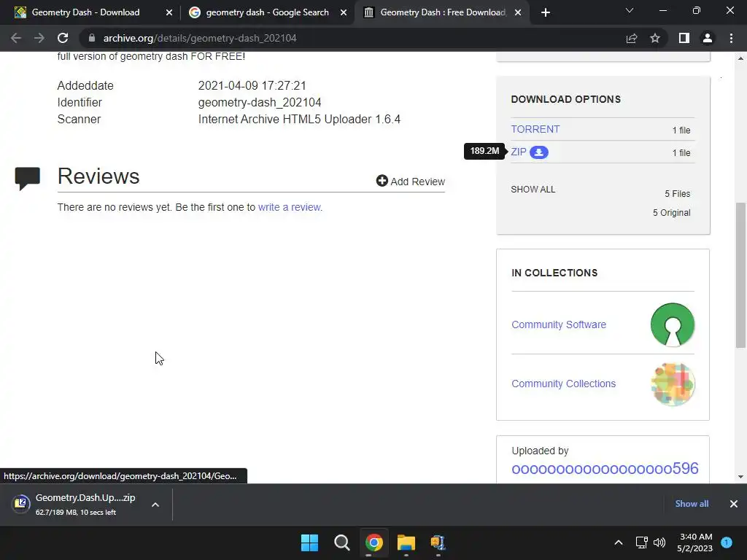Open the Geometry.Dash zip download item
The image size is (747, 560).
[86, 504]
